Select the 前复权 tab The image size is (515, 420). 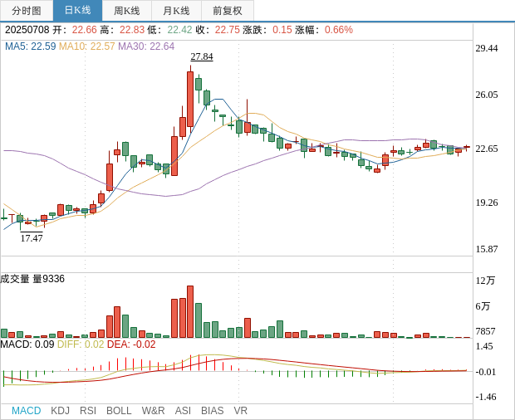[228, 11]
